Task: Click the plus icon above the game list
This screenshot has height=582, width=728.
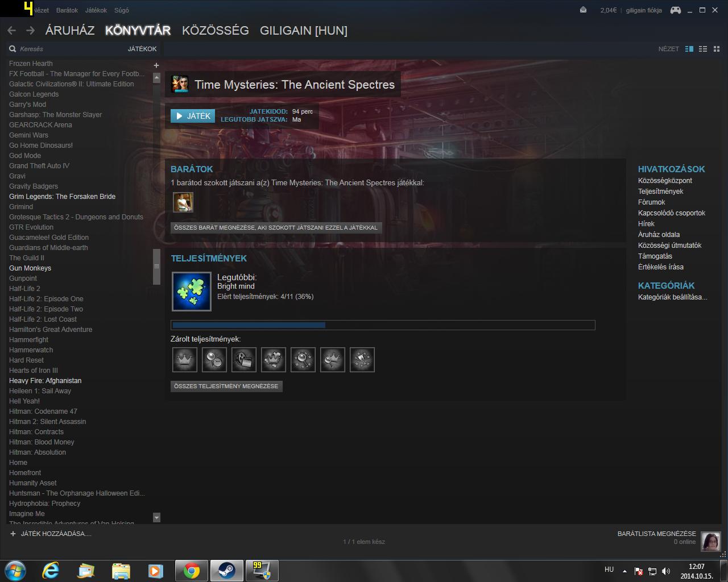Action: [156, 65]
